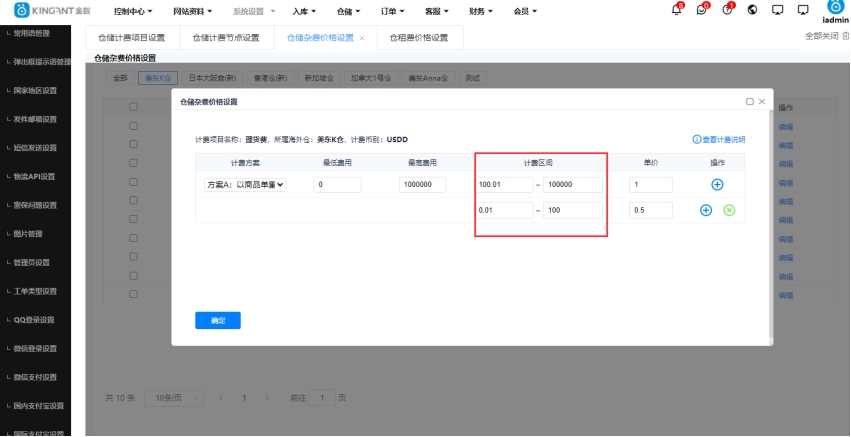The image size is (851, 437).
Task: Filter by the 日本大阪仓(新) warehouse button
Action: tap(212, 78)
